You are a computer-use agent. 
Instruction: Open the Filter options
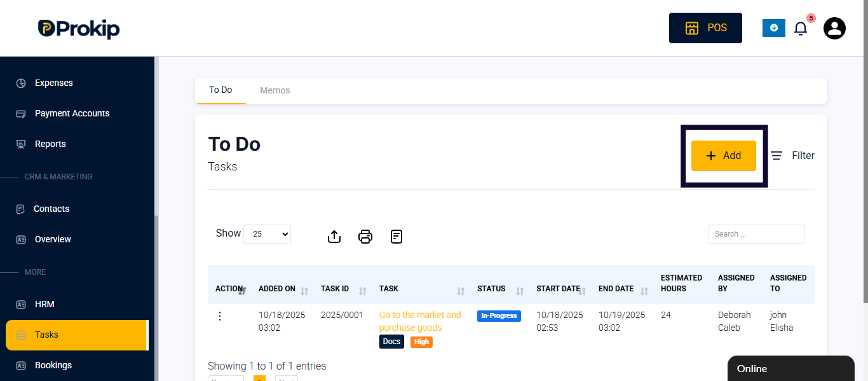click(792, 155)
